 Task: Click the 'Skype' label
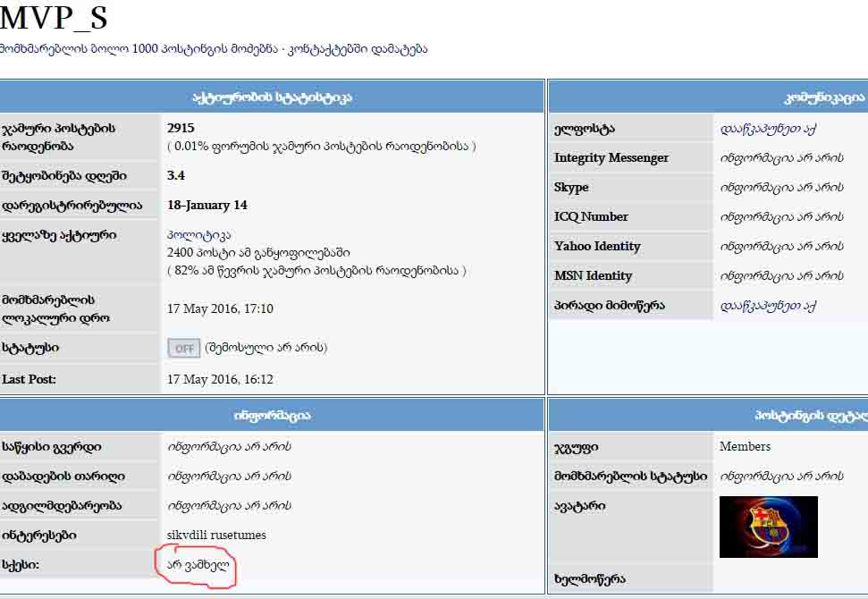(571, 188)
